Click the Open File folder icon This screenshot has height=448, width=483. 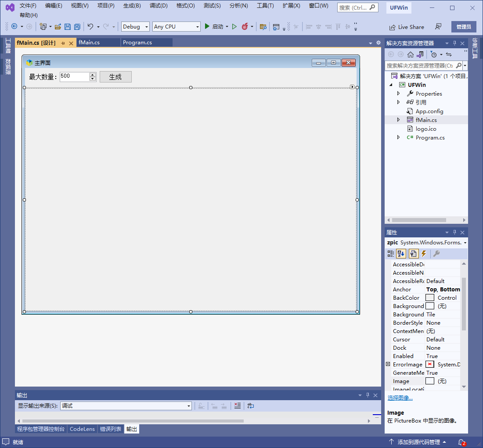[58, 27]
